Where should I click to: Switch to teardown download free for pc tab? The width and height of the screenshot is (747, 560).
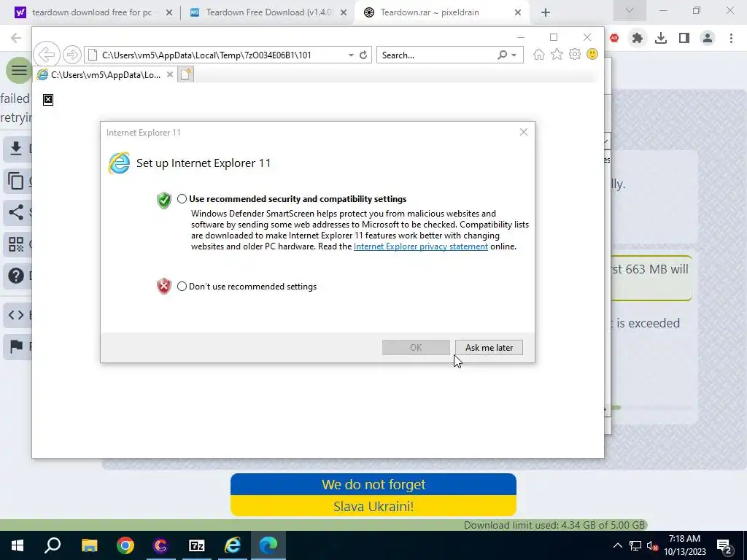(92, 12)
